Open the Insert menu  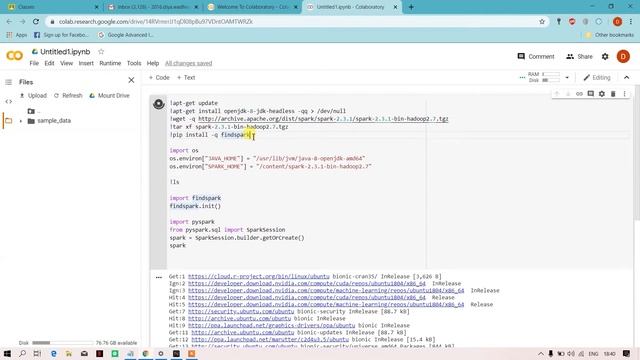(86, 63)
